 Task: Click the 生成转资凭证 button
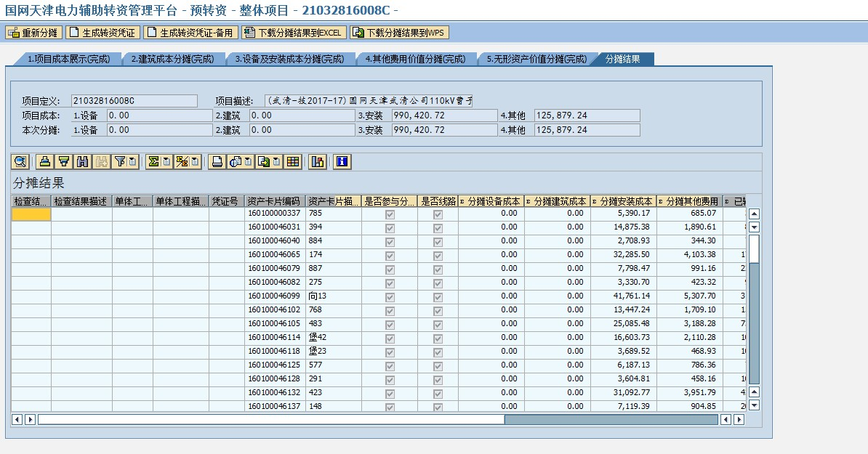(103, 33)
